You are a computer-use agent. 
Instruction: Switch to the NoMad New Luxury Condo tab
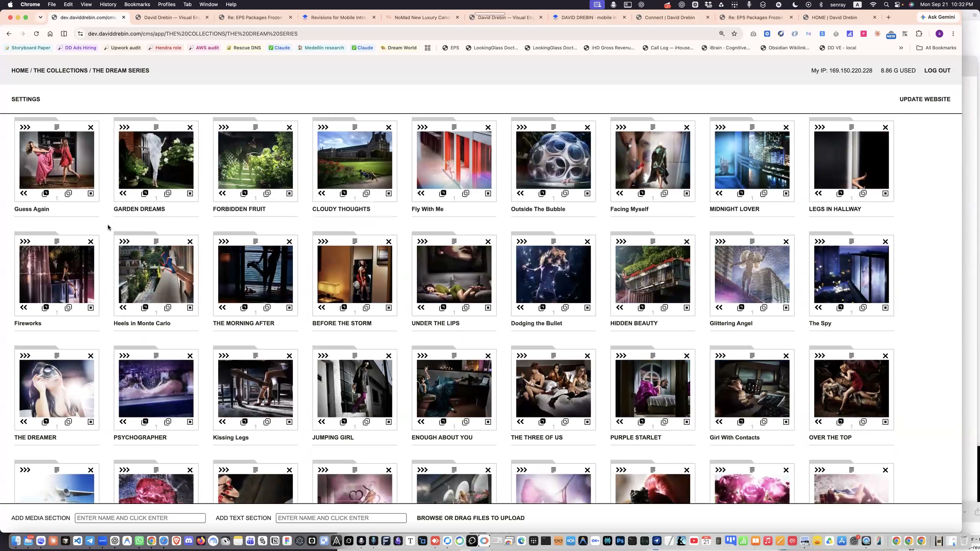(422, 17)
